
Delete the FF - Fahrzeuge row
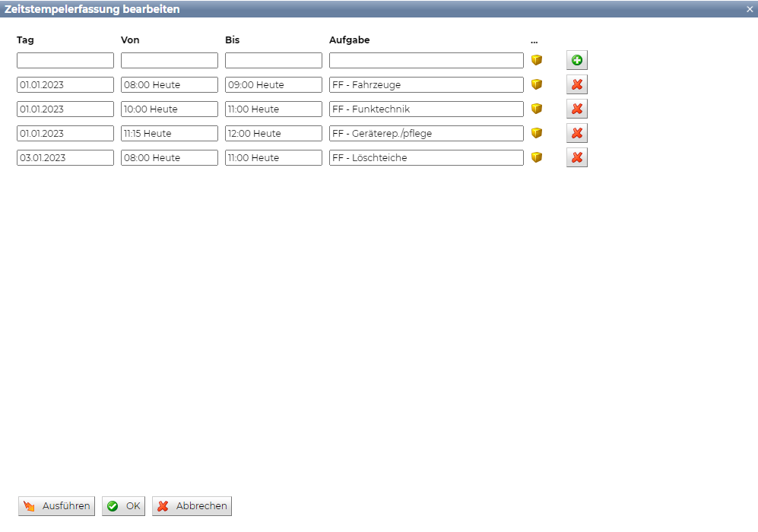pyautogui.click(x=576, y=85)
